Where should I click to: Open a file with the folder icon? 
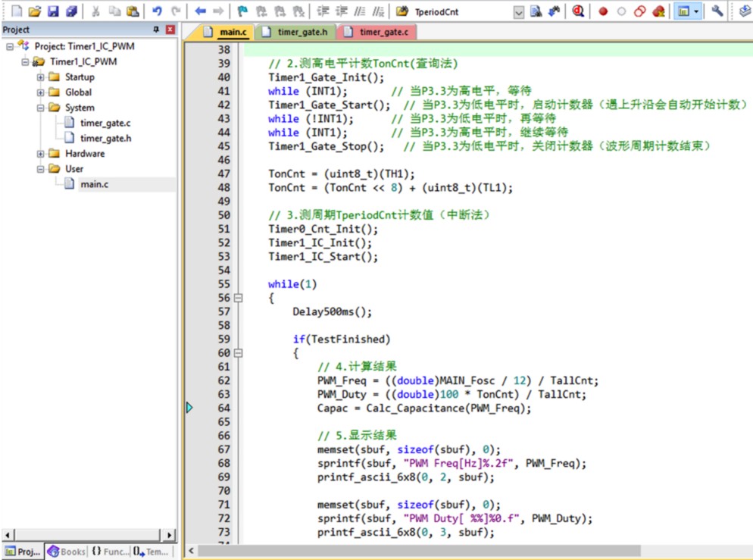tap(35, 11)
